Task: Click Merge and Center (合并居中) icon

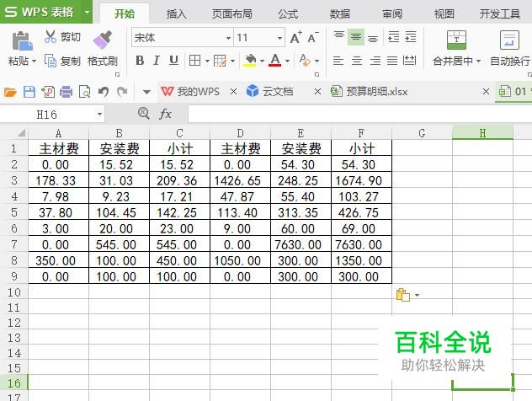Action: (456, 40)
